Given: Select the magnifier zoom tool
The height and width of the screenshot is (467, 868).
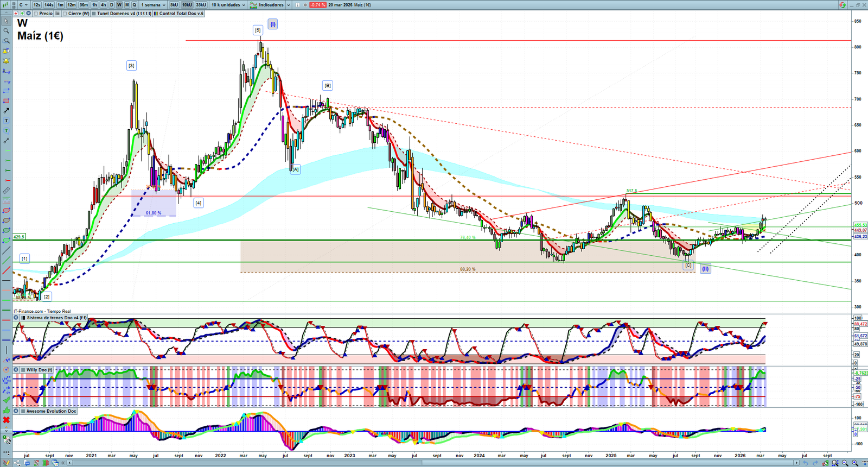Looking at the screenshot, I should pos(6,31).
